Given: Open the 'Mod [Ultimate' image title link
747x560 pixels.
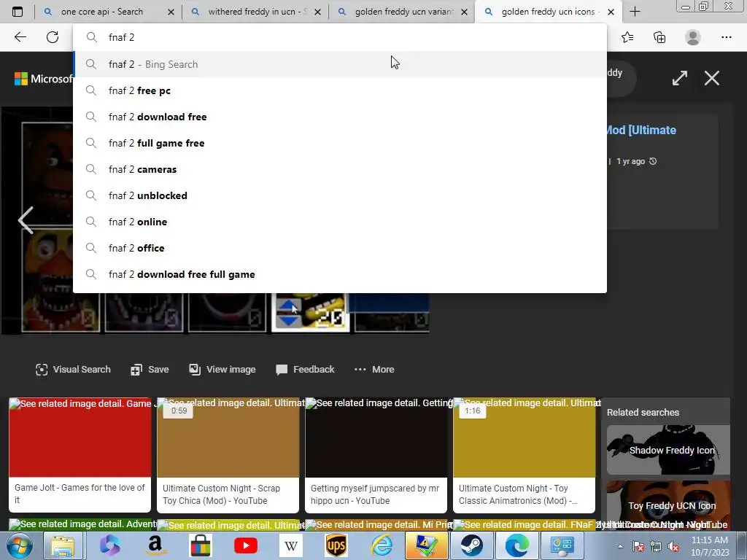Looking at the screenshot, I should point(641,130).
